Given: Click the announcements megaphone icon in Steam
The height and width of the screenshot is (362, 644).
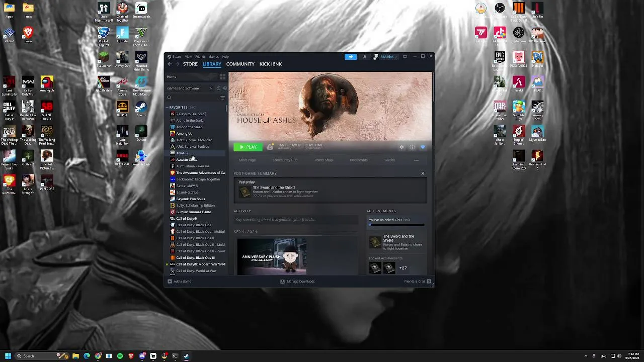Looking at the screenshot, I should 351,56.
